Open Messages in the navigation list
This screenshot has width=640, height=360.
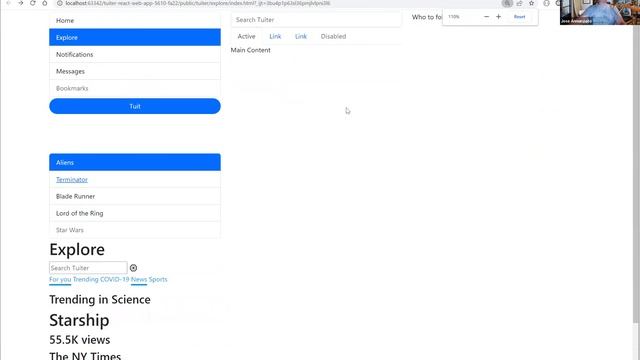click(x=135, y=71)
